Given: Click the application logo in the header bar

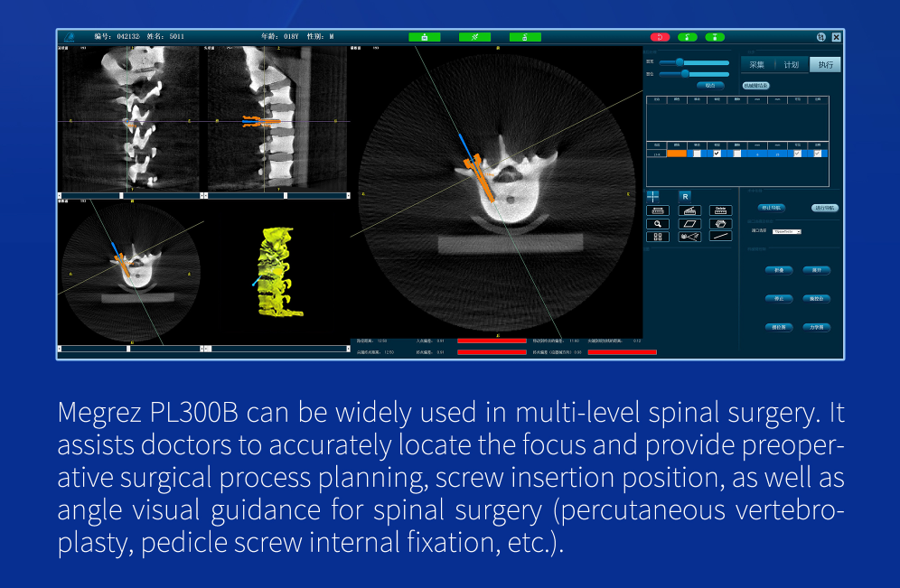Looking at the screenshot, I should [x=70, y=37].
